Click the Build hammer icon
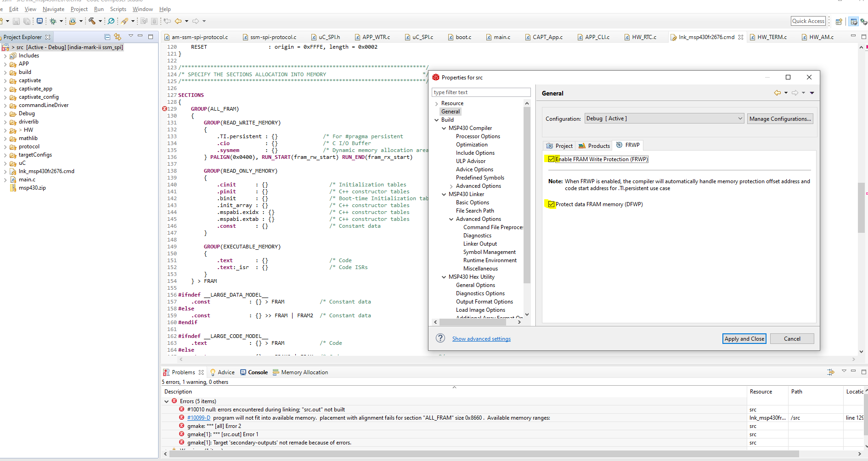868x461 pixels. pos(92,21)
